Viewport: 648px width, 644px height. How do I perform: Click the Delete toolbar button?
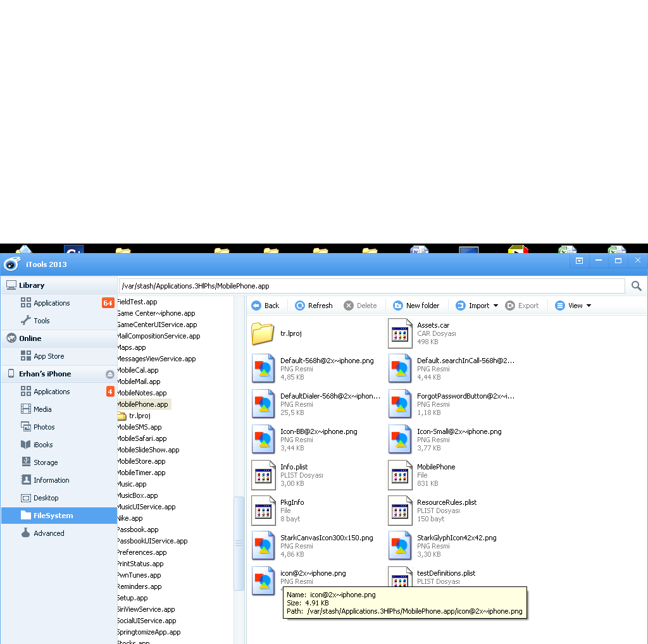click(360, 306)
